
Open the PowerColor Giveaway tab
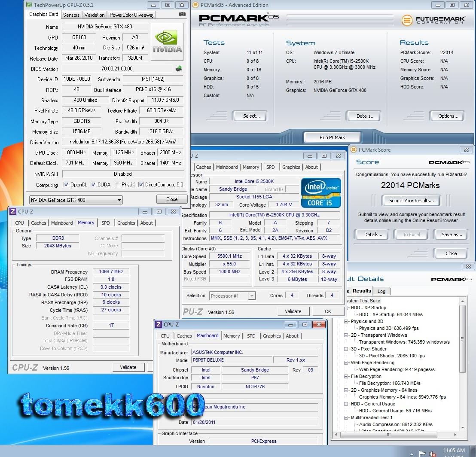[132, 15]
